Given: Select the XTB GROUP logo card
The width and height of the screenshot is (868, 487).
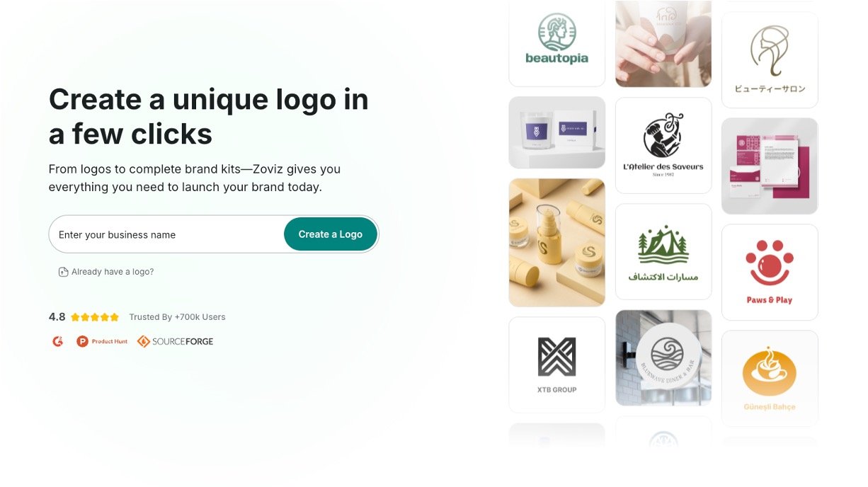Looking at the screenshot, I should click(x=557, y=365).
